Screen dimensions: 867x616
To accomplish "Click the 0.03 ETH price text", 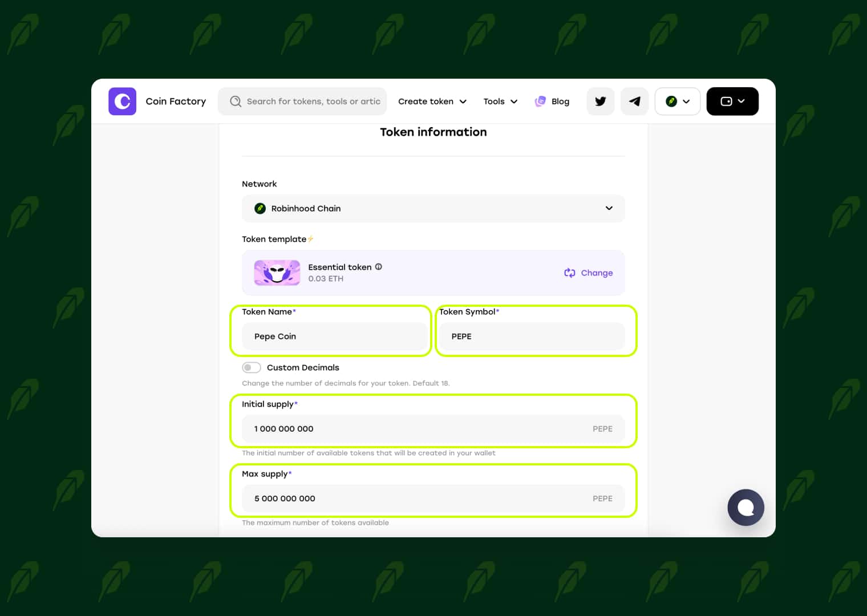I will [x=326, y=279].
